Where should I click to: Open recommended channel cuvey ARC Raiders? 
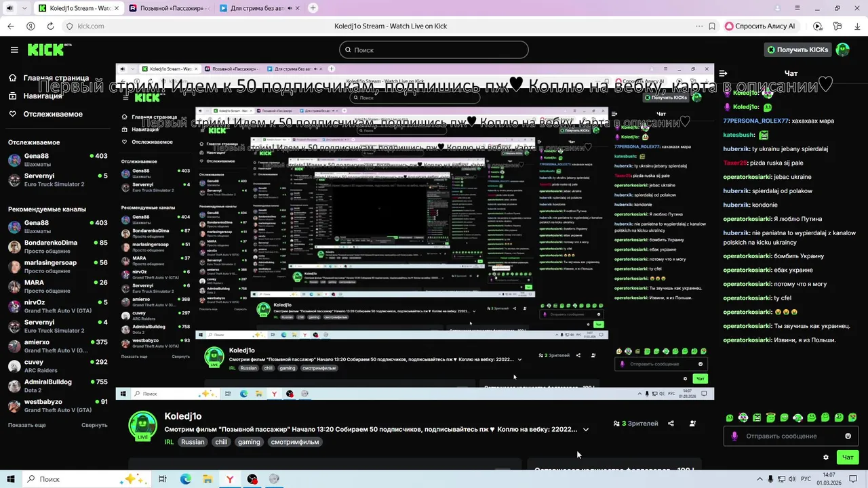pyautogui.click(x=58, y=366)
